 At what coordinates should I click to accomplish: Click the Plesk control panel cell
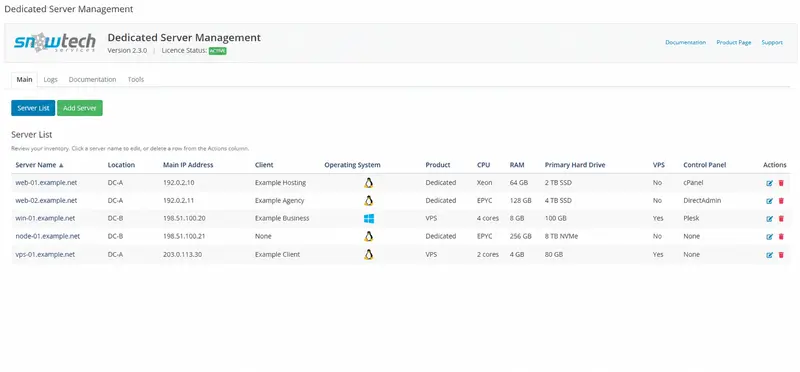(691, 218)
